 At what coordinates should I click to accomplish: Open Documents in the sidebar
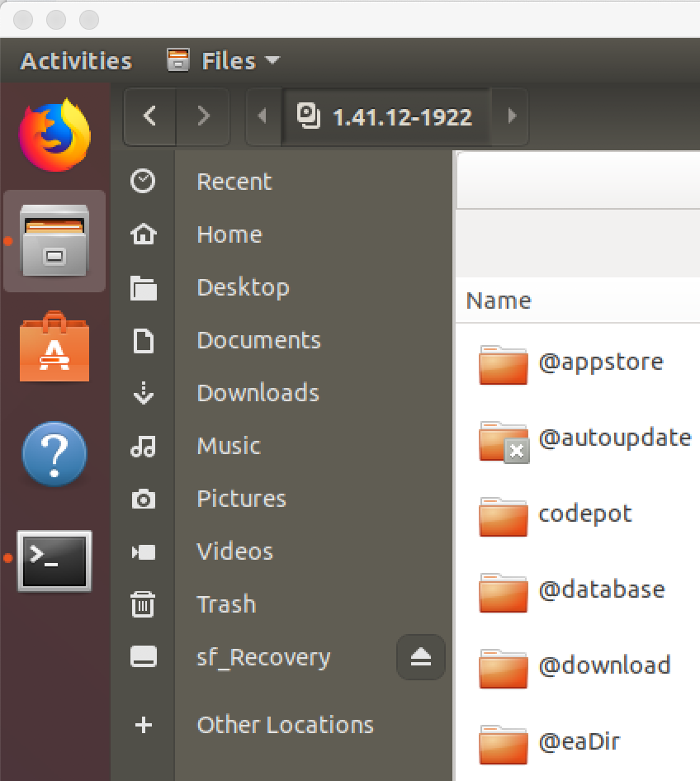coord(259,341)
